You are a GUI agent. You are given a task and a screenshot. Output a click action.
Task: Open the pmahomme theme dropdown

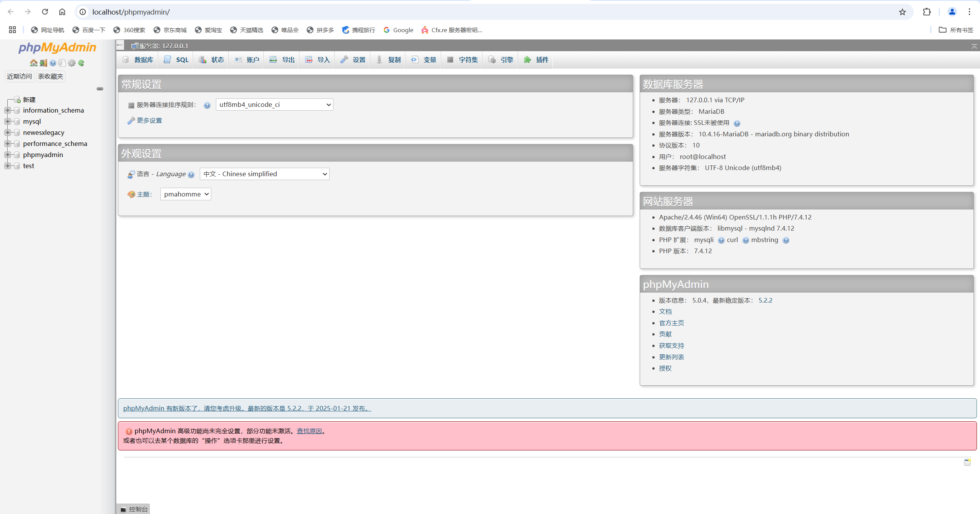[186, 194]
